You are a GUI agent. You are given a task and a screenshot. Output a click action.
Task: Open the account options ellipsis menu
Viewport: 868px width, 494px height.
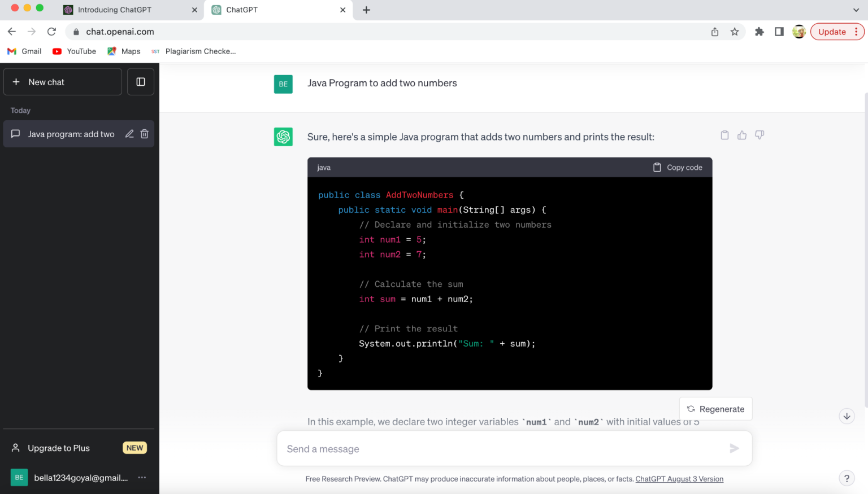141,478
